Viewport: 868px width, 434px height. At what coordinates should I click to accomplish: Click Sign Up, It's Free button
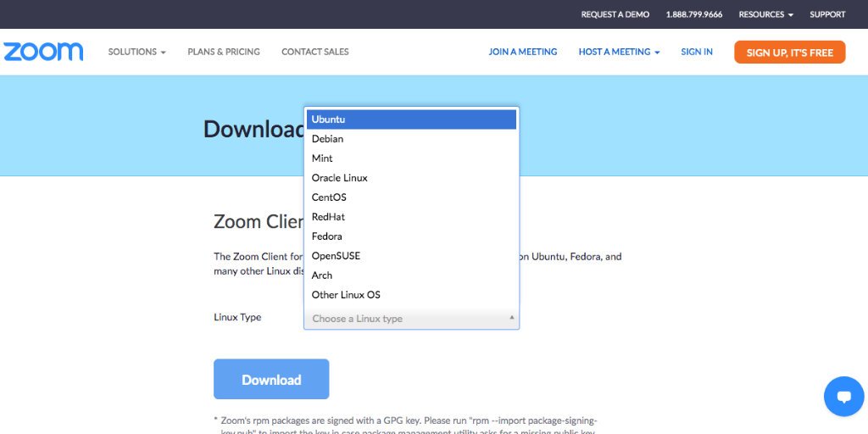click(x=789, y=52)
